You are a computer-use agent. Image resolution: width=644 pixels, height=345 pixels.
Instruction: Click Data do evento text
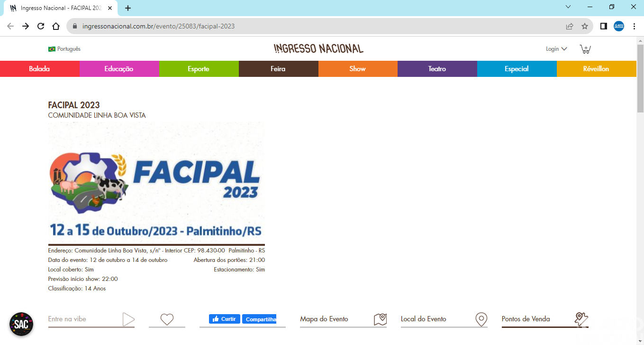108,260
